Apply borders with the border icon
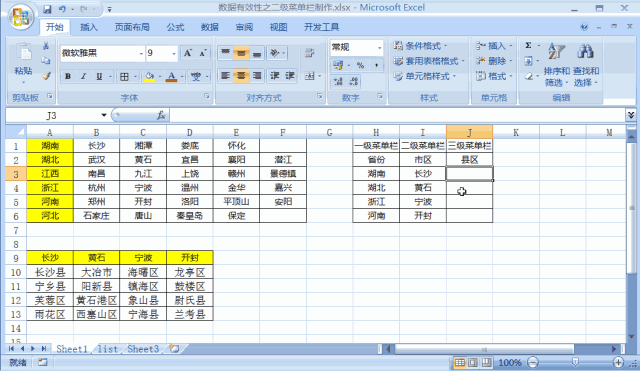Viewport: 640px width, 371px height. (x=124, y=76)
